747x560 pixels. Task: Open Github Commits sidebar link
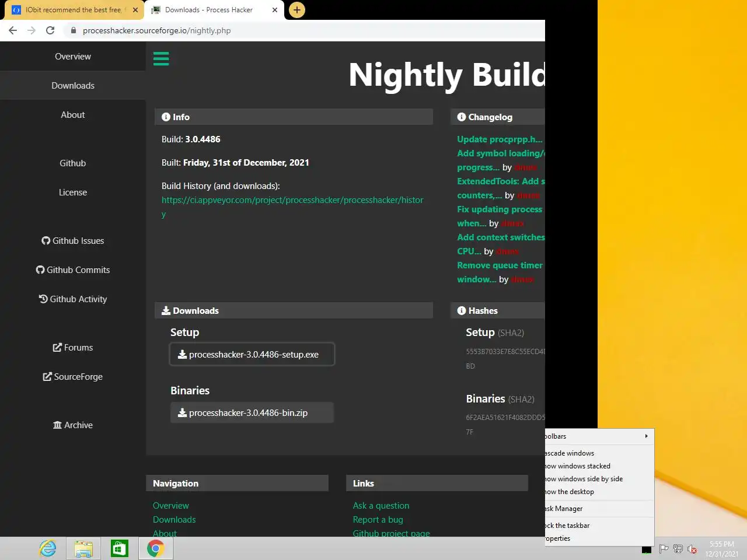[x=73, y=270]
